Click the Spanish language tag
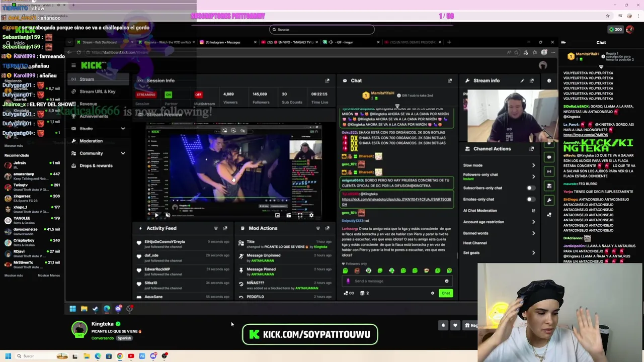644x362 pixels. [x=124, y=338]
